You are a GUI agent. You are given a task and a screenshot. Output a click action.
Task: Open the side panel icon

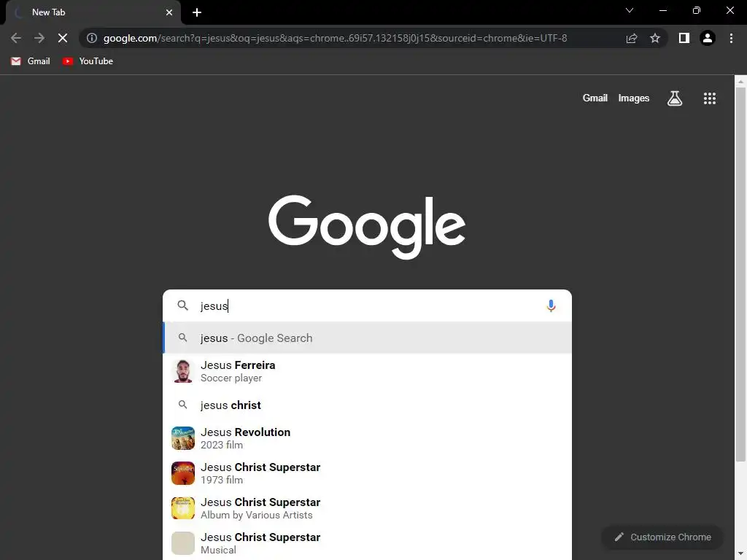coord(684,38)
